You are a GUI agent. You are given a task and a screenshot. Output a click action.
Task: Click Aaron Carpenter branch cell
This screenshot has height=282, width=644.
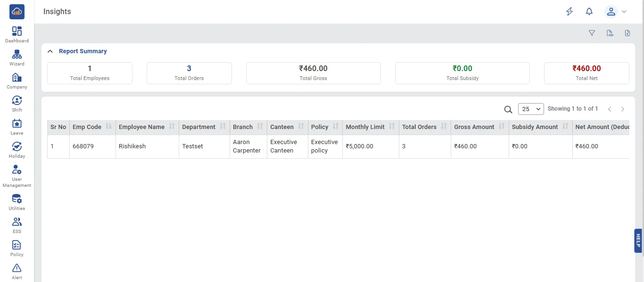point(248,146)
